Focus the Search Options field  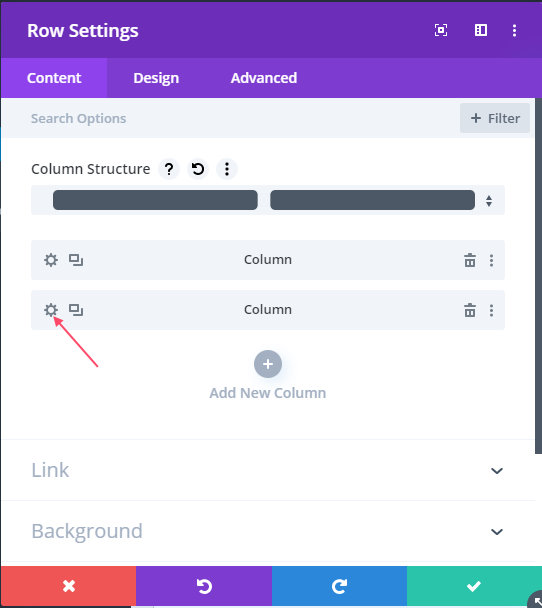233,118
